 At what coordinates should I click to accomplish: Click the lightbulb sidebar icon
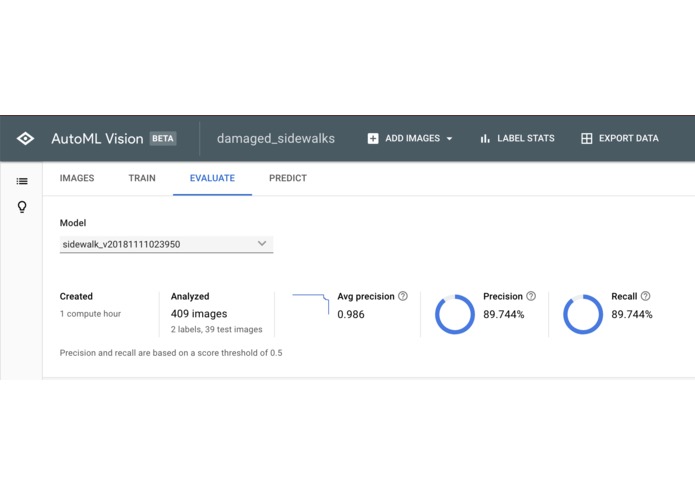22,207
